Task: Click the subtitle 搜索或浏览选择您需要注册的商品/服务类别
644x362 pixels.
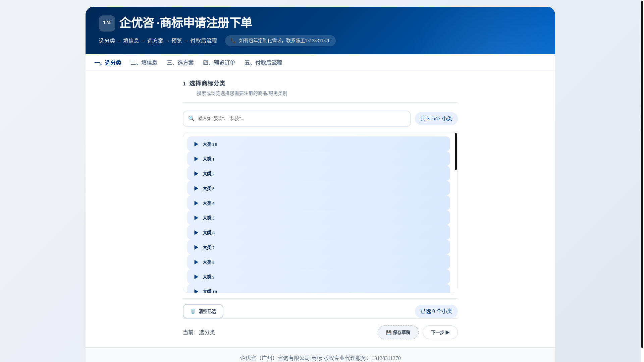Action: (x=242, y=94)
